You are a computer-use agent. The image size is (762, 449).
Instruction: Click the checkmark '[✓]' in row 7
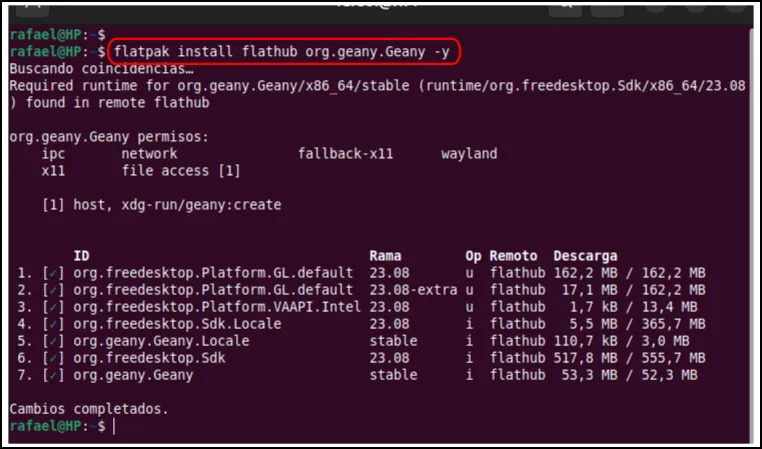coord(53,375)
